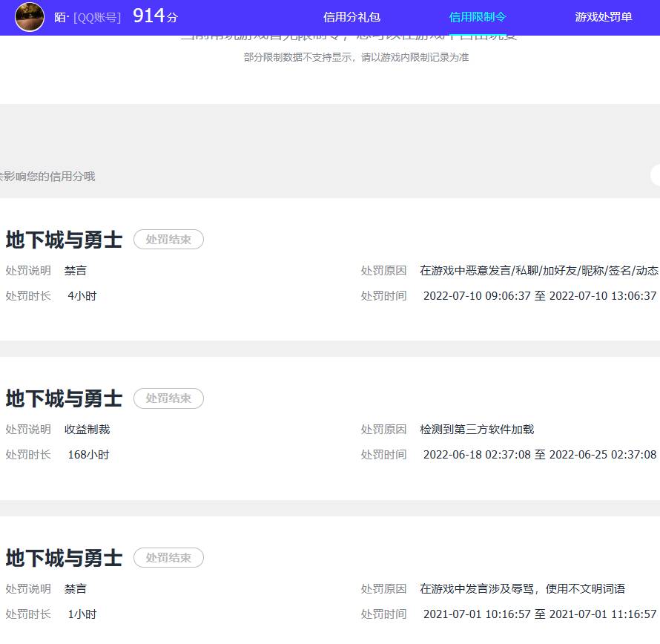Click the QQ profile avatar
660x644 pixels.
click(x=30, y=18)
